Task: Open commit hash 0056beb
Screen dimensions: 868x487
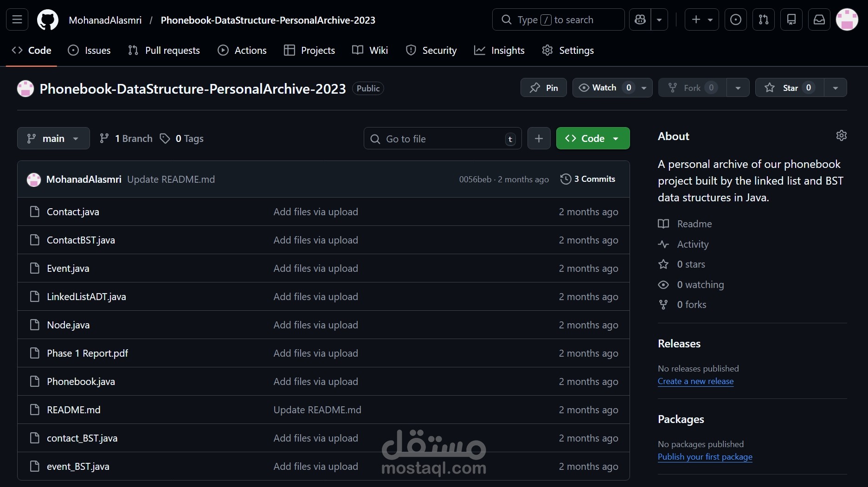Action: coord(475,179)
